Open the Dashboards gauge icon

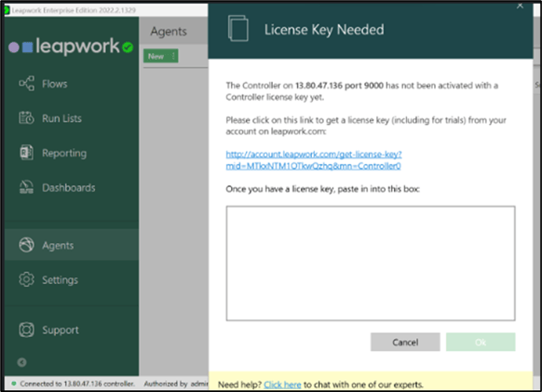pos(27,187)
